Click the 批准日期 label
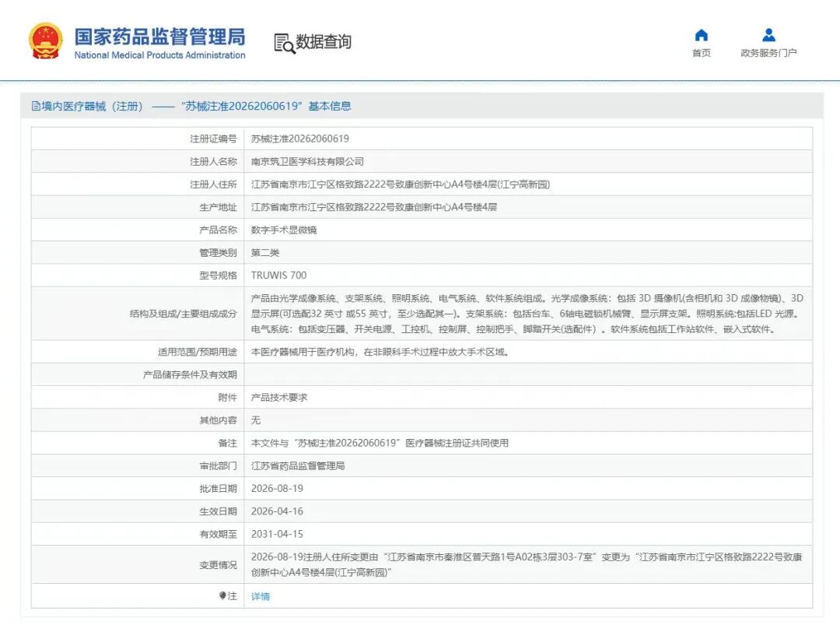Viewport: 840px width, 632px height. pos(218,488)
